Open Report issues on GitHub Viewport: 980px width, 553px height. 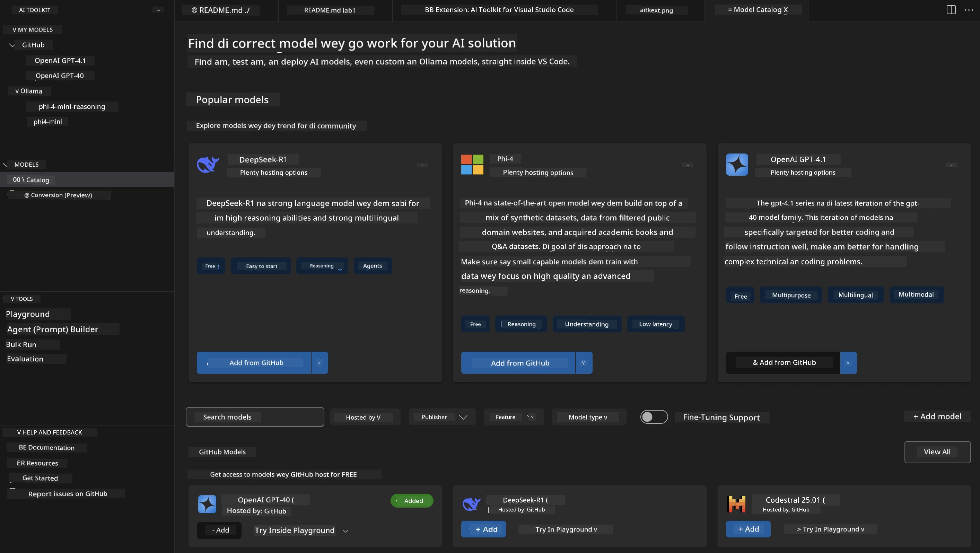68,494
